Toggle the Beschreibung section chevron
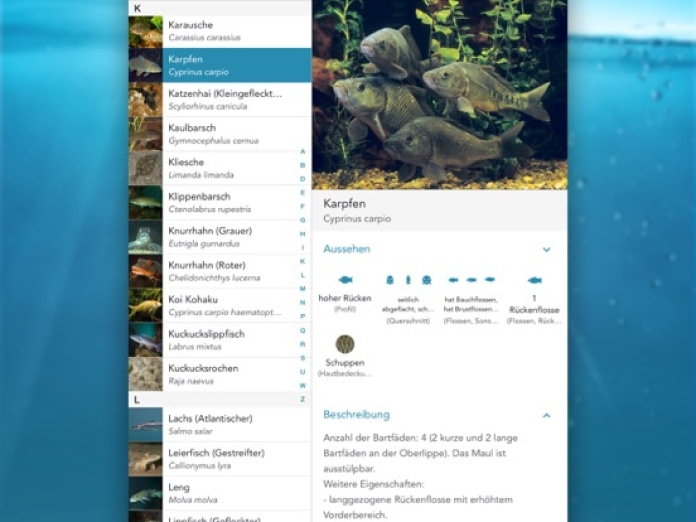Viewport: 696px width, 522px height. [546, 415]
